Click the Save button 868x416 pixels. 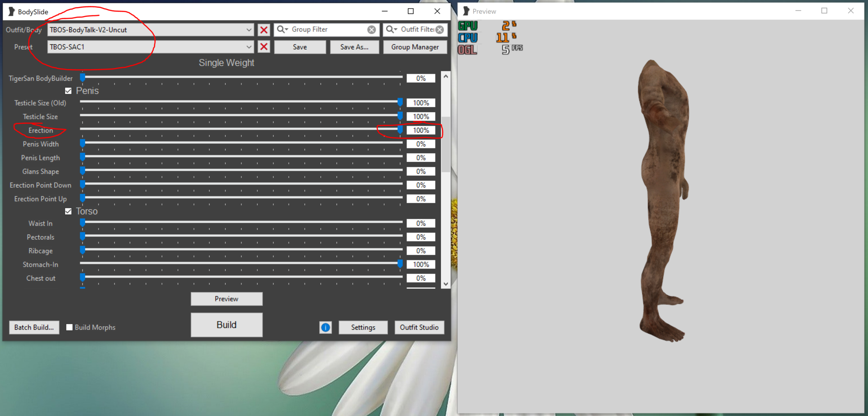(x=300, y=47)
